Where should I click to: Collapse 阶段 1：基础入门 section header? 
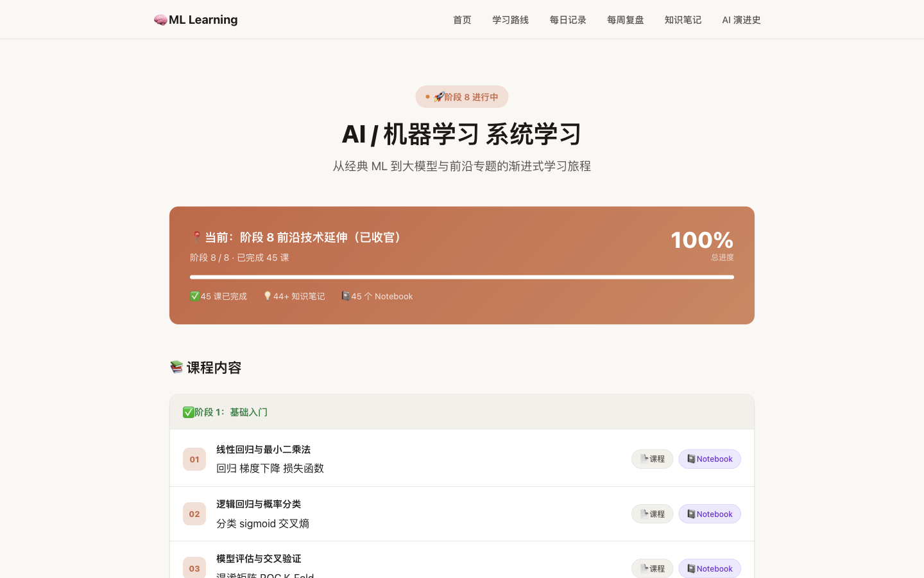click(462, 412)
